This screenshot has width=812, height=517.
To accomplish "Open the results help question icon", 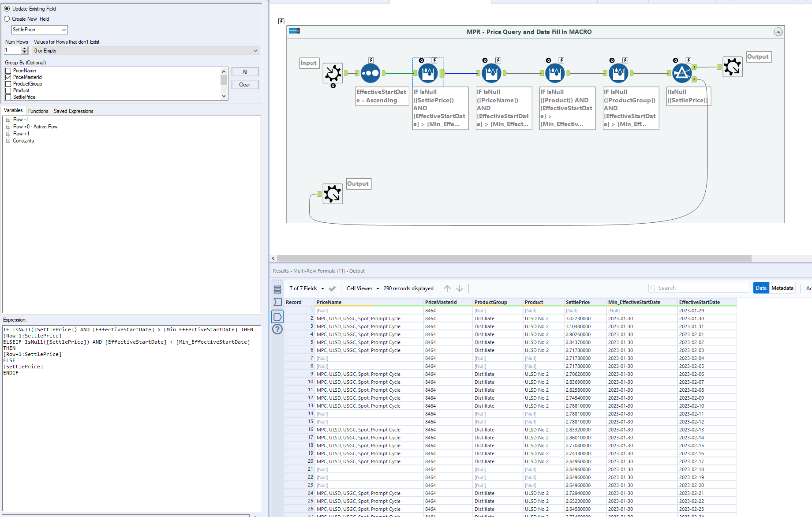I will point(277,329).
